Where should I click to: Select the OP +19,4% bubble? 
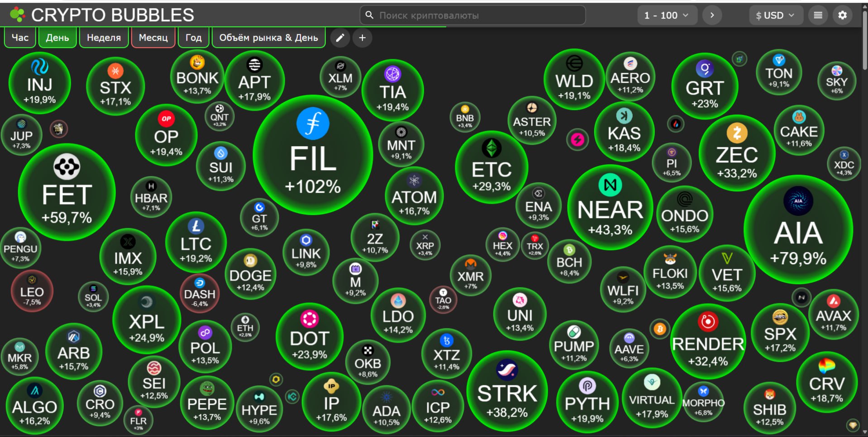tap(166, 135)
